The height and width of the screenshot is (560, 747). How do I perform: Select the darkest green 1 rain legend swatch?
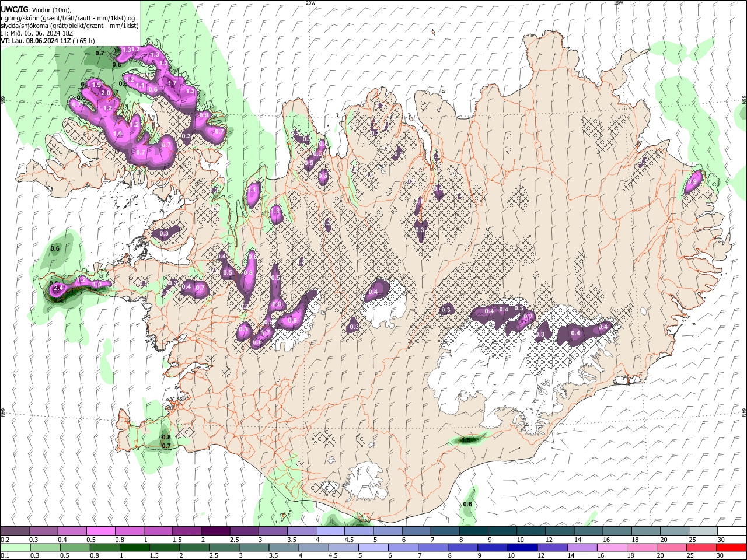point(134,548)
